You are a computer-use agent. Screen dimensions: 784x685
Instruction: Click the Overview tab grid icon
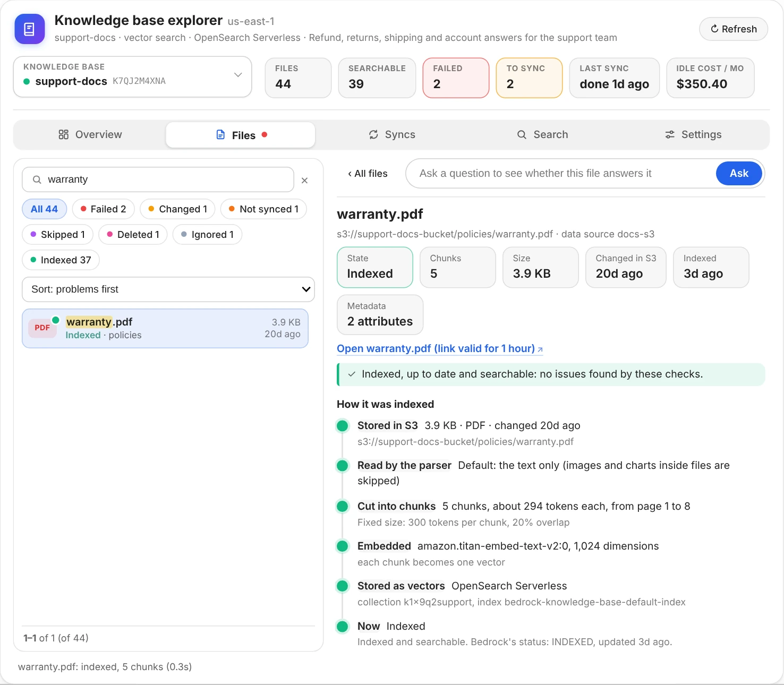pos(63,135)
